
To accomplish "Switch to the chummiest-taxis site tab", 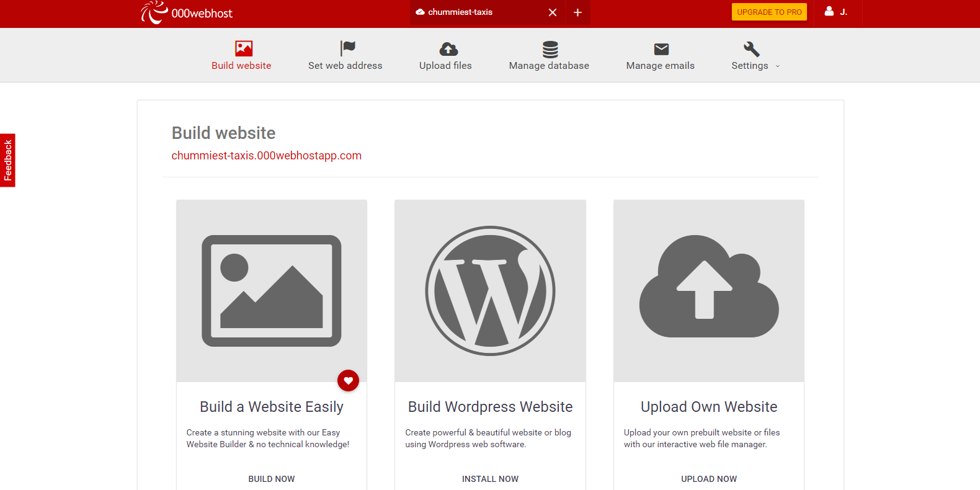I will coord(460,12).
